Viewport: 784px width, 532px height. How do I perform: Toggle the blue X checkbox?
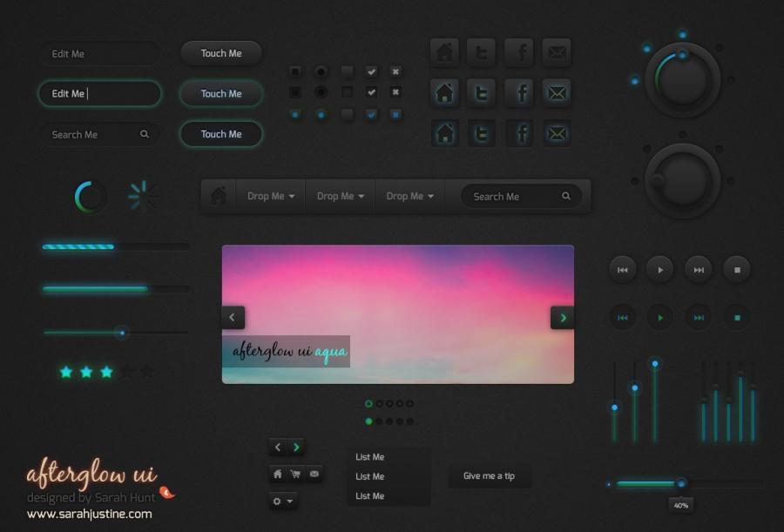[395, 114]
